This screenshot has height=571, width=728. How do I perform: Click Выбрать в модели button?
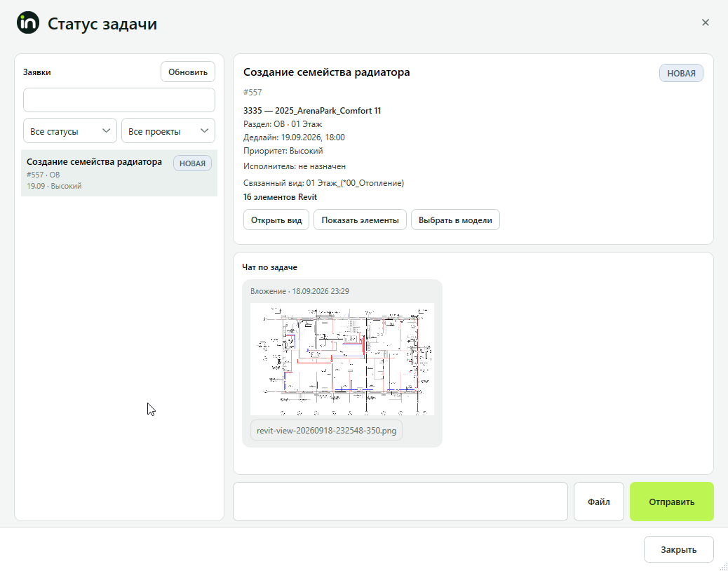[x=455, y=220]
